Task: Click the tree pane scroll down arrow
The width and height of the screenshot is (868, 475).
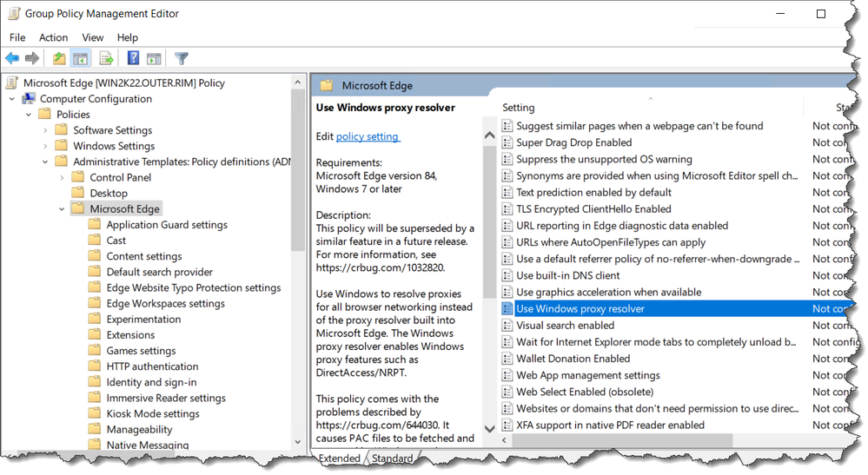Action: (x=298, y=441)
